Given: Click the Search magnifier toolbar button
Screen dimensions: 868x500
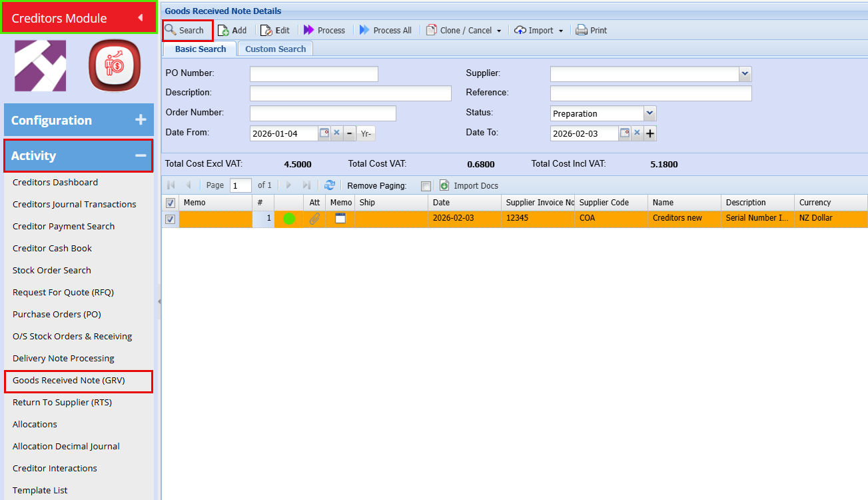Looking at the screenshot, I should 171,30.
